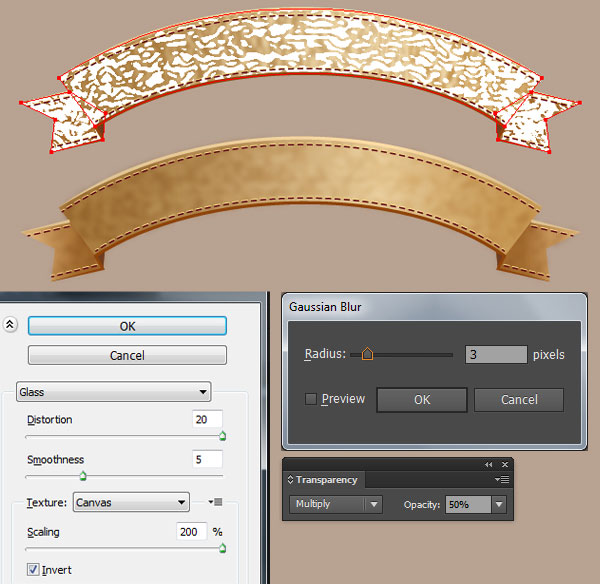
Task: Click the Distortion slider handle
Action: tap(223, 436)
